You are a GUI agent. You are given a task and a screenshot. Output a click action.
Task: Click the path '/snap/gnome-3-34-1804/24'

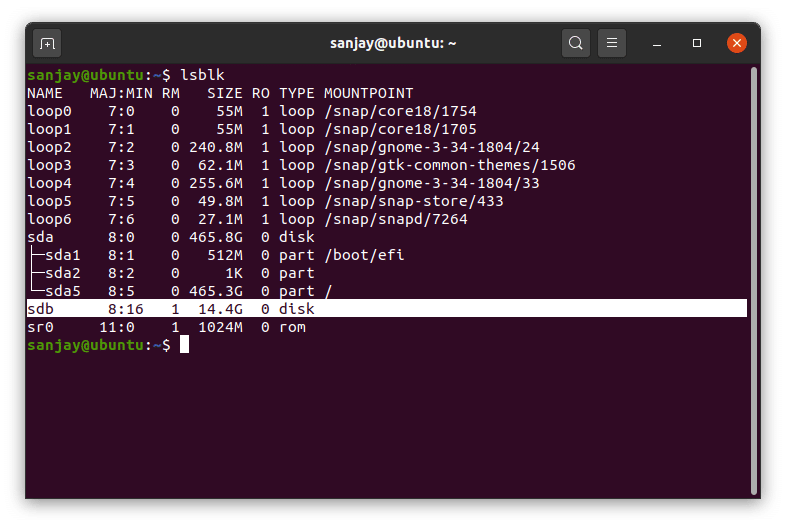point(432,147)
